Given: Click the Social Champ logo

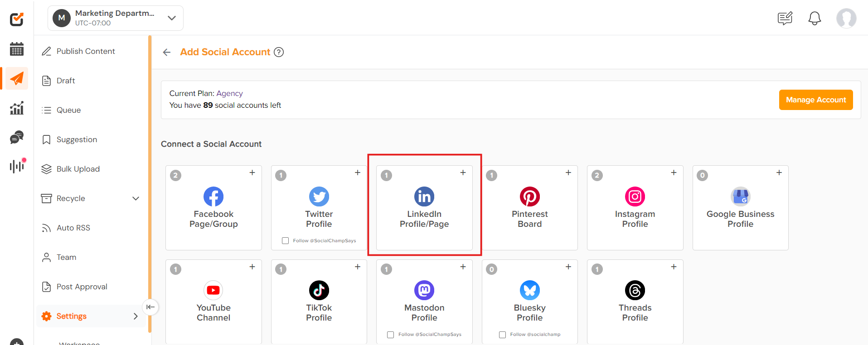Looking at the screenshot, I should coord(17,19).
